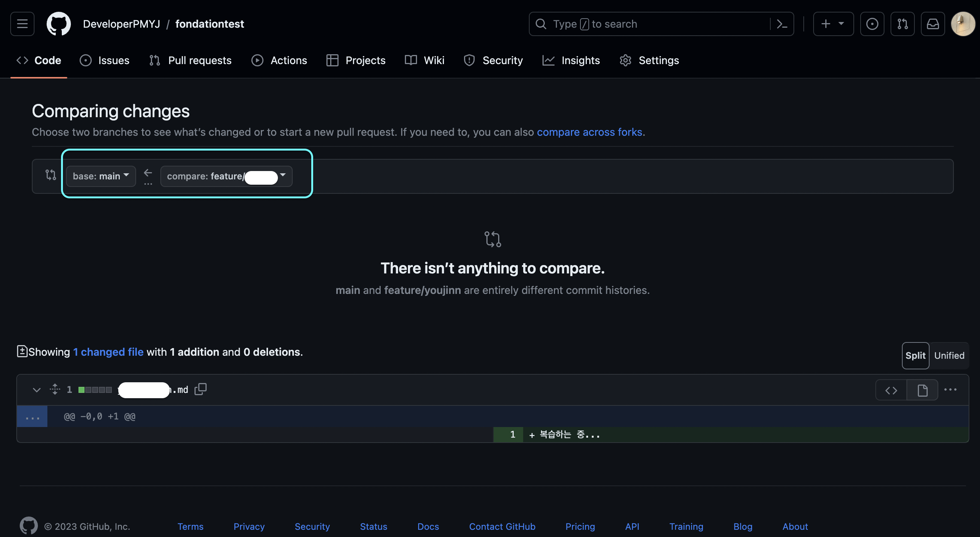Image resolution: width=980 pixels, height=537 pixels.
Task: Open the notifications inbox icon
Action: click(933, 24)
